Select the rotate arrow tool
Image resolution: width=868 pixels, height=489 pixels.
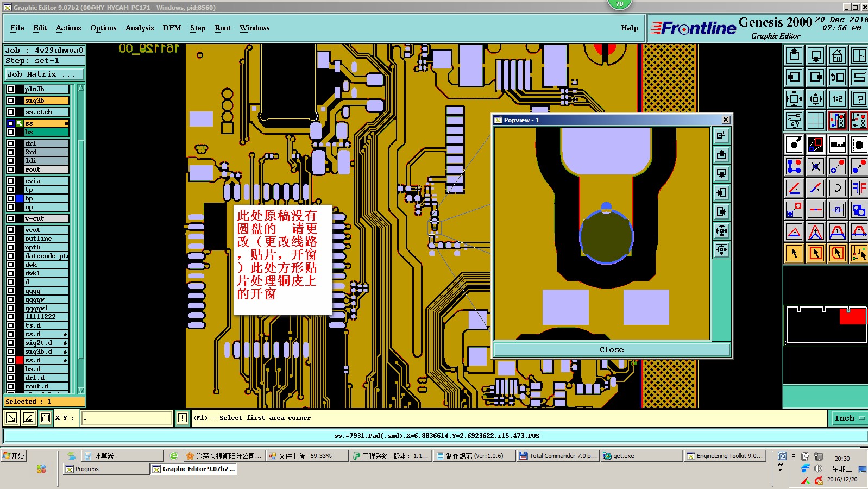coord(838,188)
